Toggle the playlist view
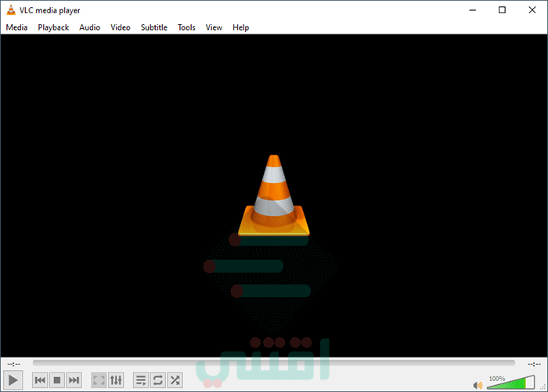Viewport: 548px width, 392px height. [x=141, y=380]
